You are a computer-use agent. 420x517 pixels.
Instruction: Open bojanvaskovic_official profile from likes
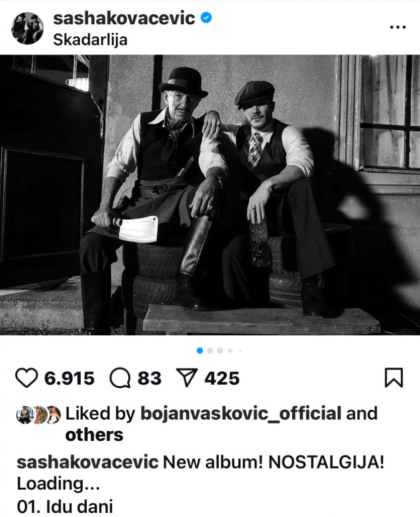tap(241, 413)
